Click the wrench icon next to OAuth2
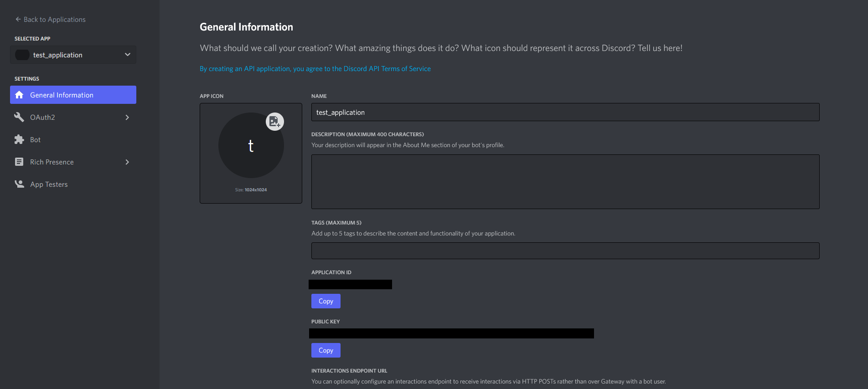Viewport: 868px width, 389px height. tap(19, 117)
